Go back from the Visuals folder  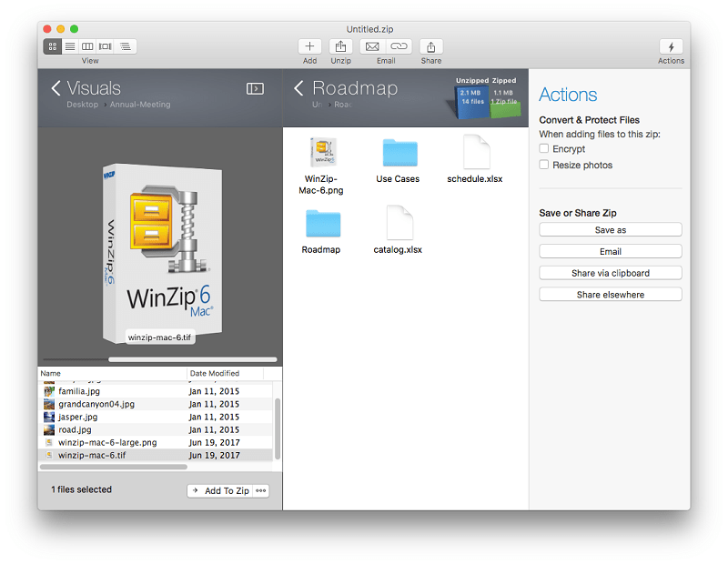tap(56, 87)
